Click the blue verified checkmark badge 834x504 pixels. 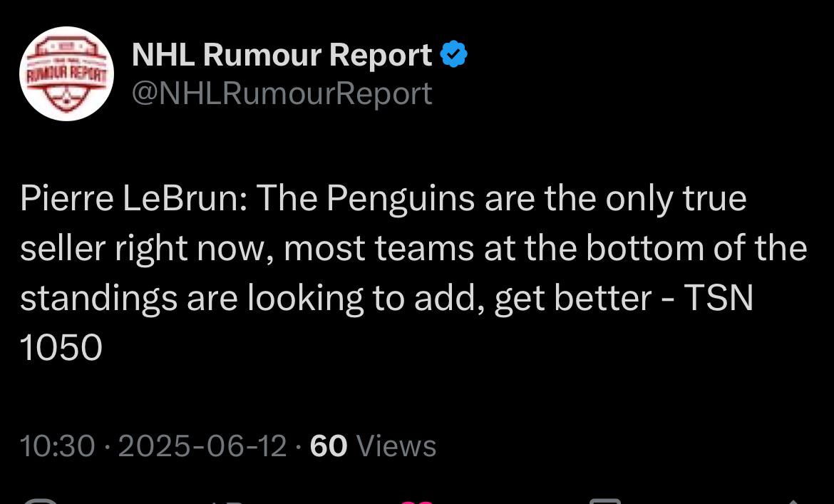click(453, 54)
